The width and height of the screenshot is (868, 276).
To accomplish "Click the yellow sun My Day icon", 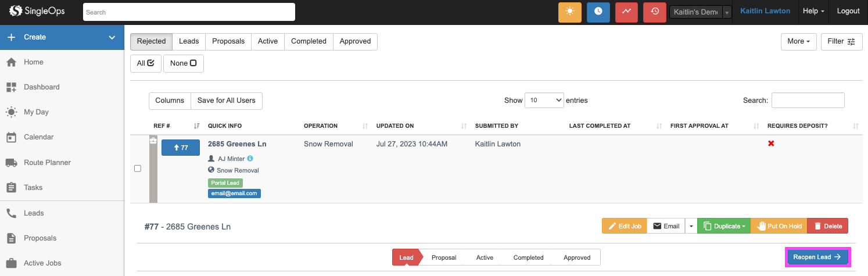I will tap(569, 12).
